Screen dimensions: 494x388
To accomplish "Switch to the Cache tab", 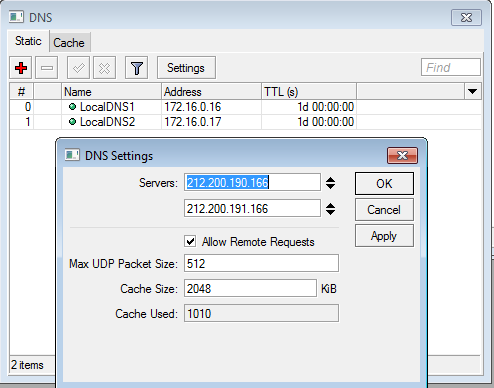I will click(69, 43).
